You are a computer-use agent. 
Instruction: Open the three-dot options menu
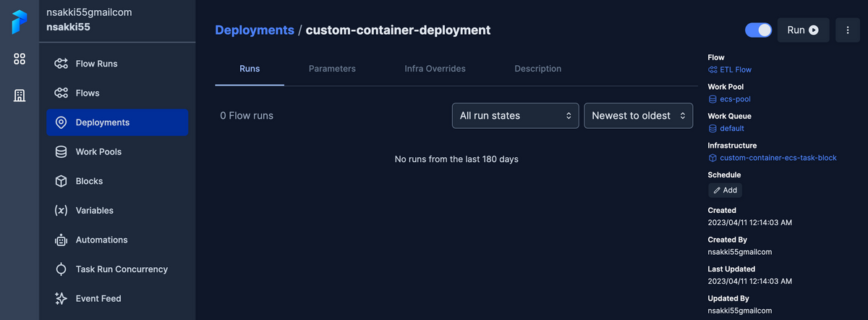click(x=847, y=30)
